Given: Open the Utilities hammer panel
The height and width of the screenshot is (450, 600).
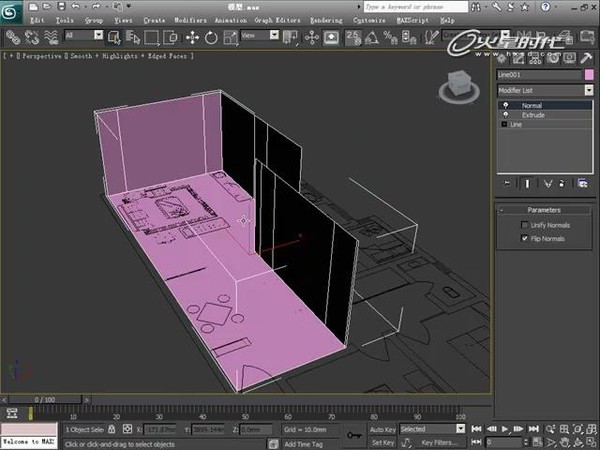Looking at the screenshot, I should coord(586,58).
